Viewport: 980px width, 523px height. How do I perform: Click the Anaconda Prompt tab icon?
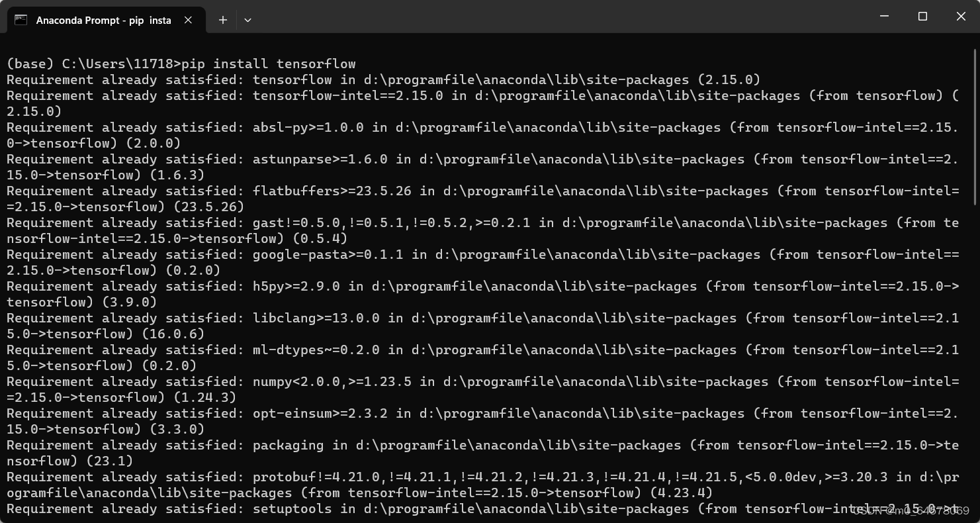pos(21,20)
